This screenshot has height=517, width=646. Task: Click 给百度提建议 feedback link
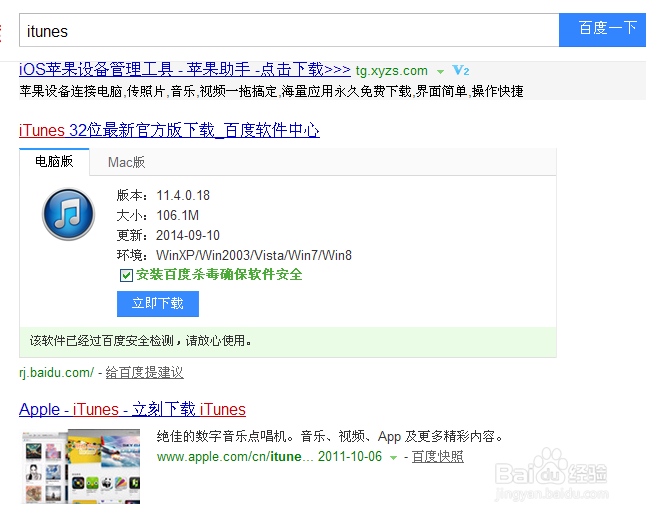(145, 372)
